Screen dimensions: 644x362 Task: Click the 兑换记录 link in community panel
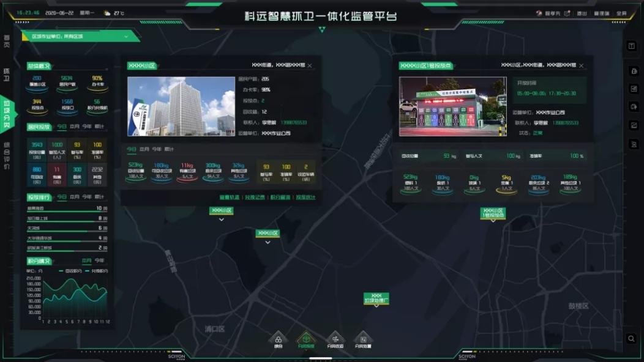tap(255, 198)
